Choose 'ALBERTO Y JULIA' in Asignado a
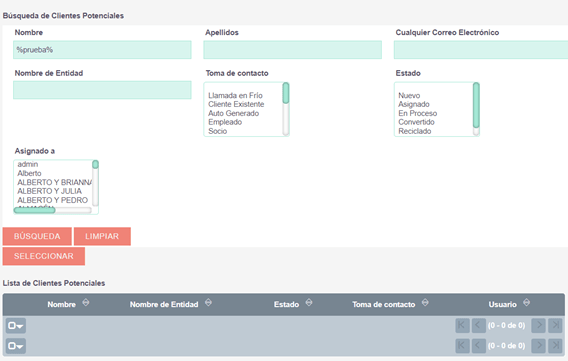This screenshot has width=568, height=361. tap(50, 191)
